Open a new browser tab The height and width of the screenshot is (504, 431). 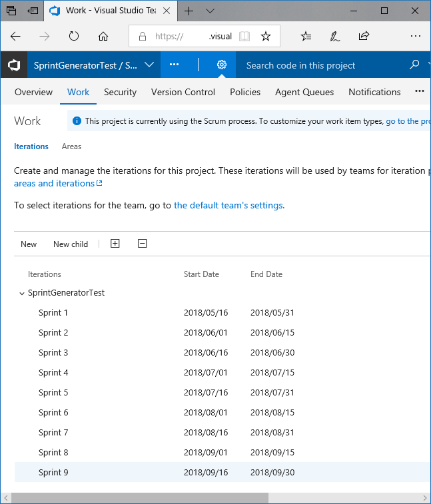[x=189, y=11]
